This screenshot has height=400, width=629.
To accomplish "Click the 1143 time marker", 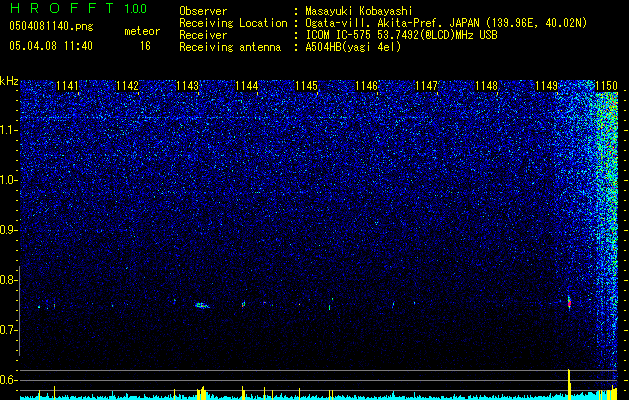I will pos(187,86).
